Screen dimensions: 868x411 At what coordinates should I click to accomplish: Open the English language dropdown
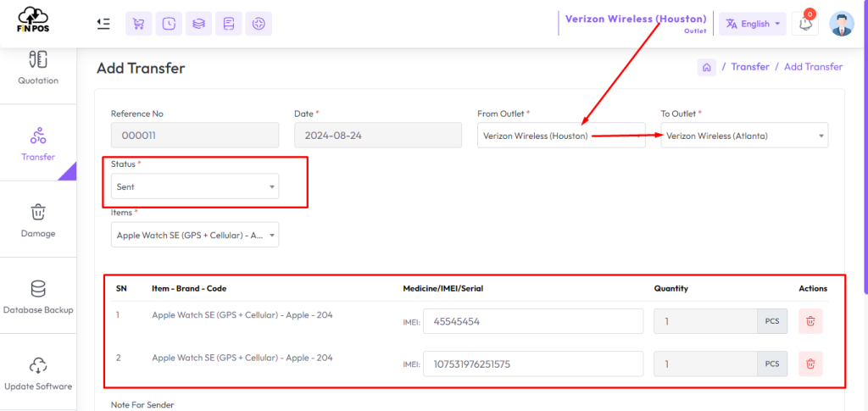point(753,24)
